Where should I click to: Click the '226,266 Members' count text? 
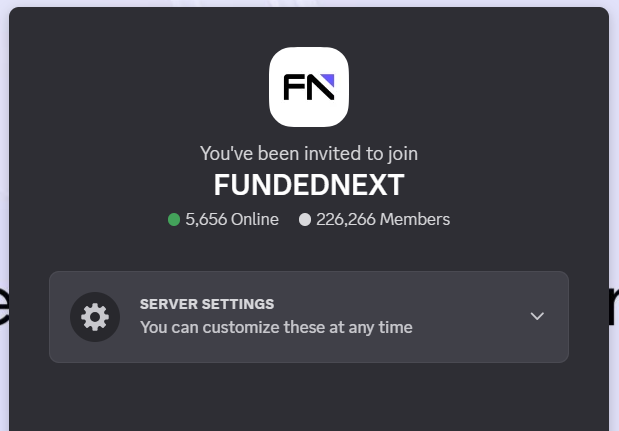pos(383,219)
